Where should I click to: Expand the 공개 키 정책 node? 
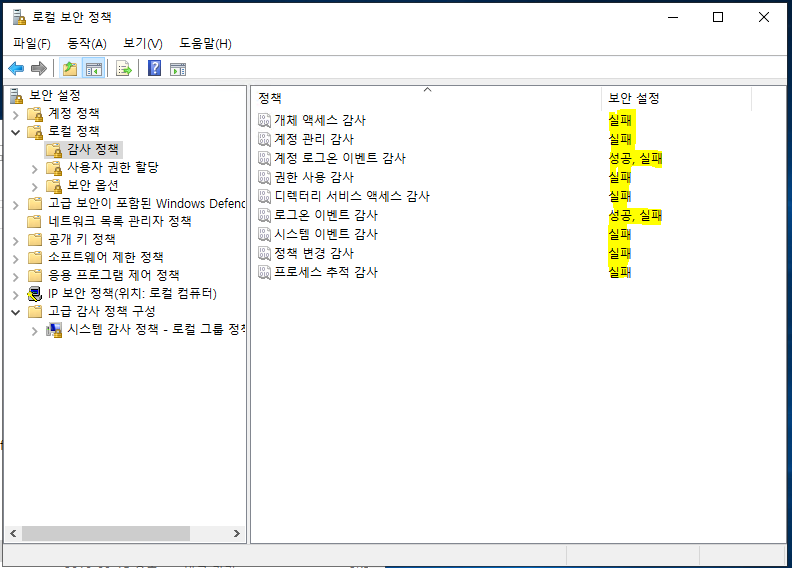tap(16, 241)
